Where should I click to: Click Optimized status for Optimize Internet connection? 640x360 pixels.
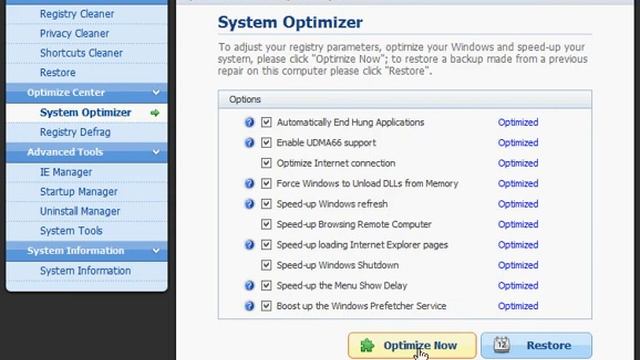518,163
